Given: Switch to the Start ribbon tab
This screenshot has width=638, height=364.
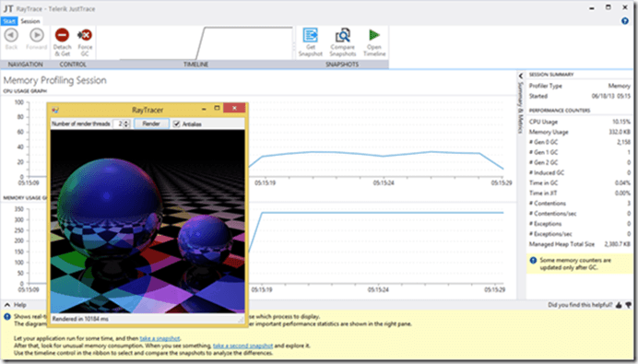Looking at the screenshot, I should coord(9,21).
